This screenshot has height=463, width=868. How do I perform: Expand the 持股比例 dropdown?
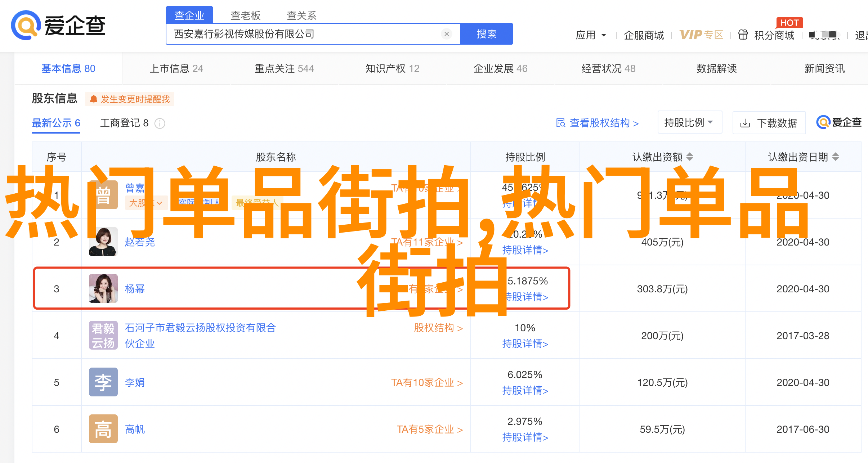[690, 122]
